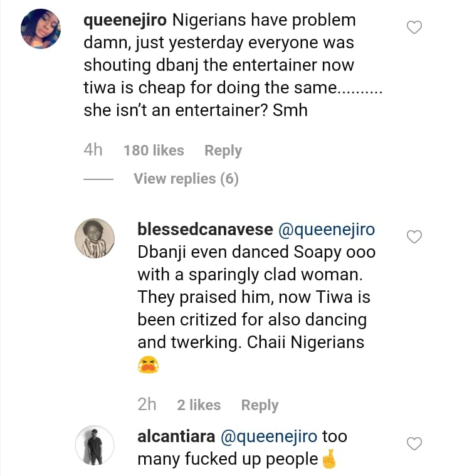Expand View replies (6)
452x476 pixels.
pyautogui.click(x=186, y=179)
